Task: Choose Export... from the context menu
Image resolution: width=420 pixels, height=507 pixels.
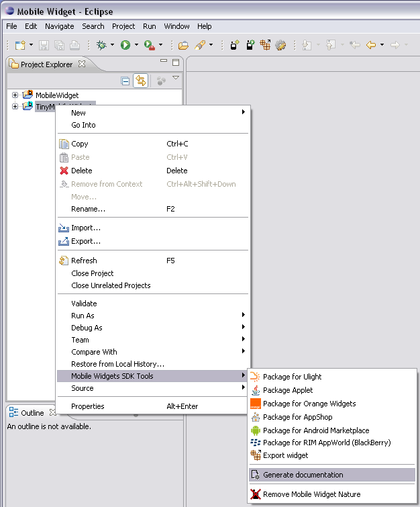Action: click(x=152, y=241)
